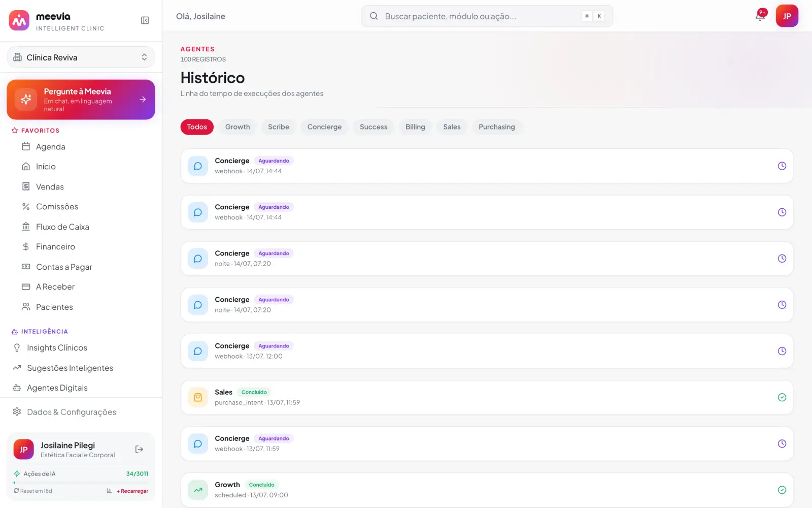
Task: Select the Purchasing filter tab
Action: point(497,127)
